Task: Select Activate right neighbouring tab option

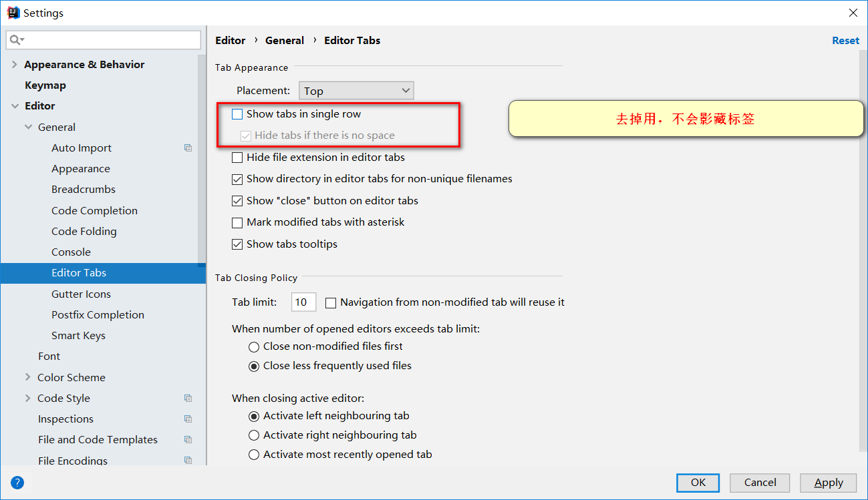Action: pyautogui.click(x=254, y=435)
